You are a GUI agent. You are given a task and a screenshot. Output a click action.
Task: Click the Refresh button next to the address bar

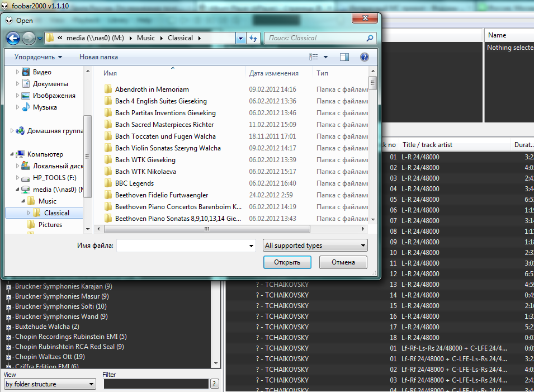point(253,38)
